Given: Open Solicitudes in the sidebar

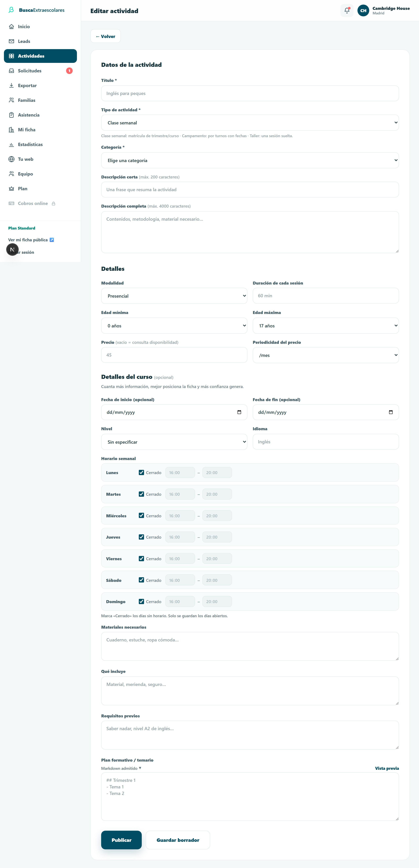Looking at the screenshot, I should [x=40, y=71].
